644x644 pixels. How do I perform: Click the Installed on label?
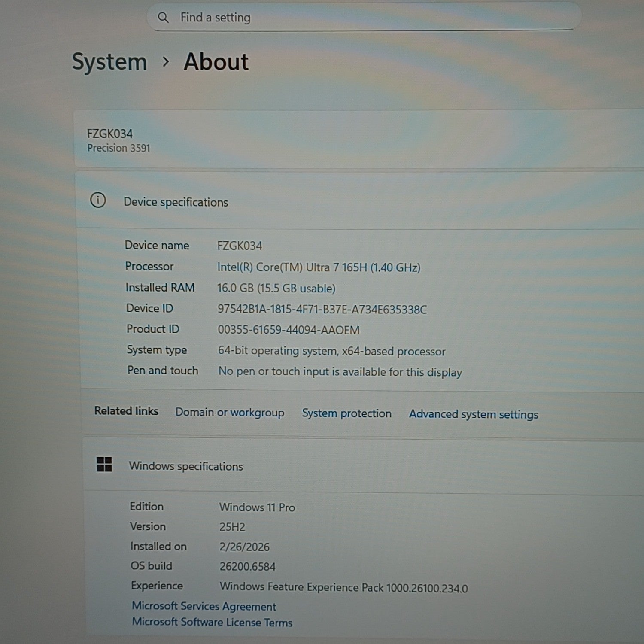click(158, 546)
